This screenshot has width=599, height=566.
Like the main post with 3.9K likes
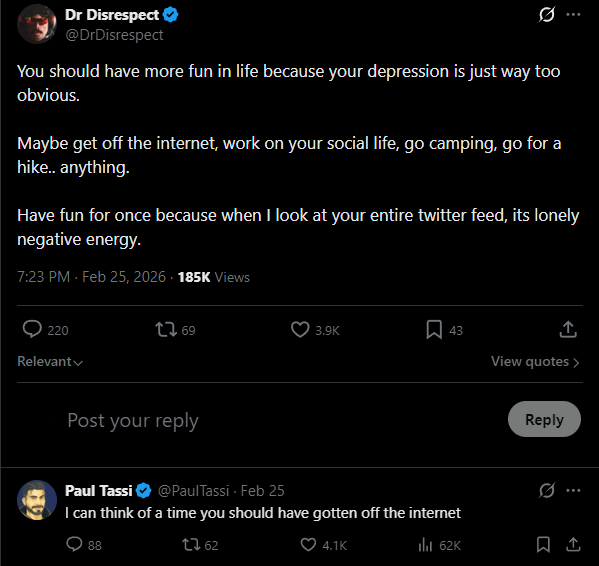coord(300,330)
